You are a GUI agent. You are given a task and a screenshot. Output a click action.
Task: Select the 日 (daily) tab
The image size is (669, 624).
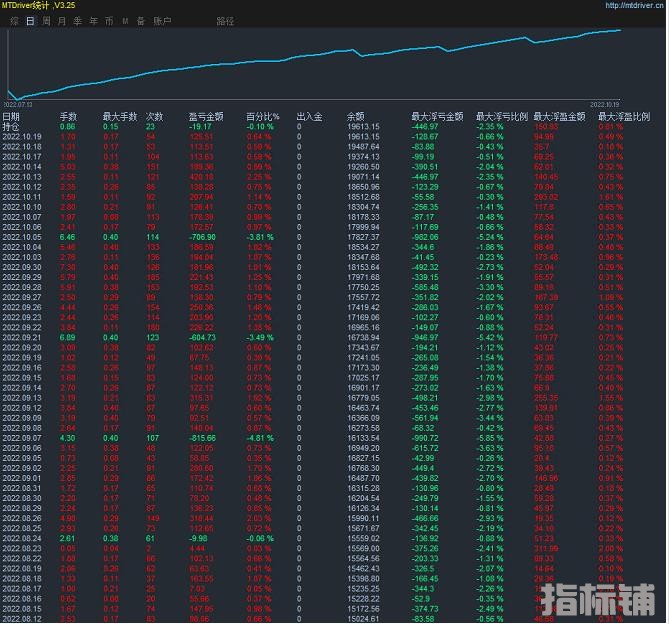[30, 20]
